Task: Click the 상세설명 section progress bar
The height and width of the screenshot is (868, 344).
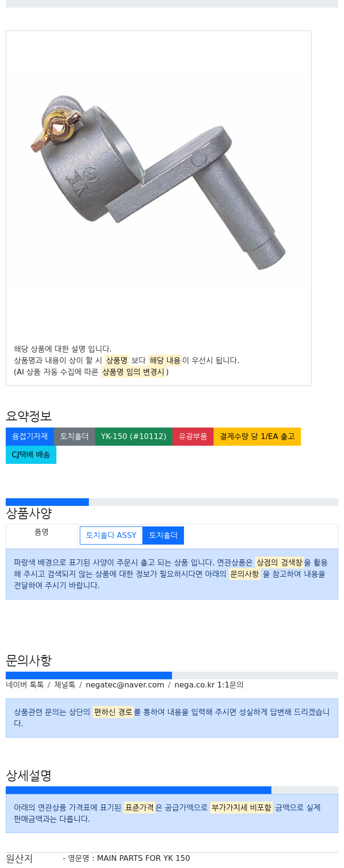Action: click(x=172, y=790)
